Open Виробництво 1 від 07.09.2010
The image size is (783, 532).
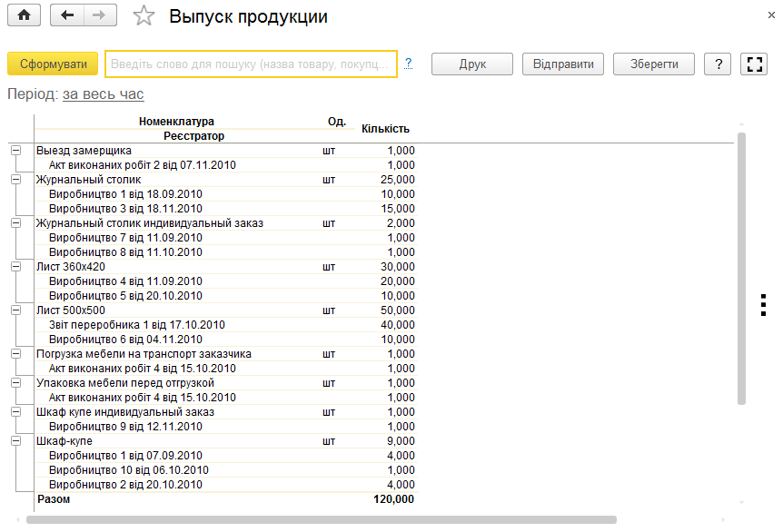coord(125,455)
